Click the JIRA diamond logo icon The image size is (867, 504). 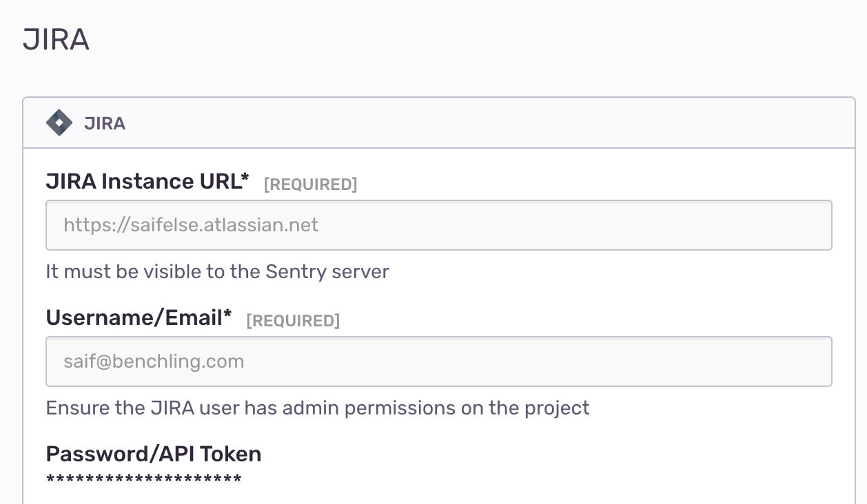point(59,123)
